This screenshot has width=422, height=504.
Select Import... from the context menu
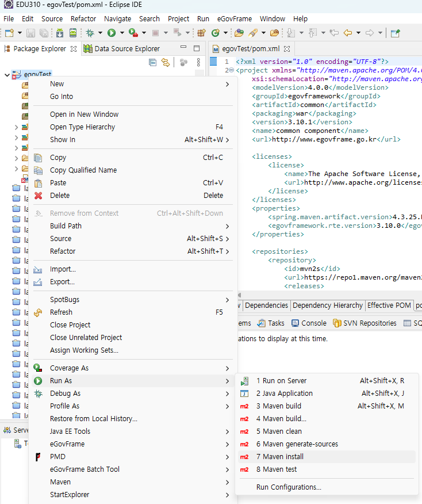click(x=133, y=269)
